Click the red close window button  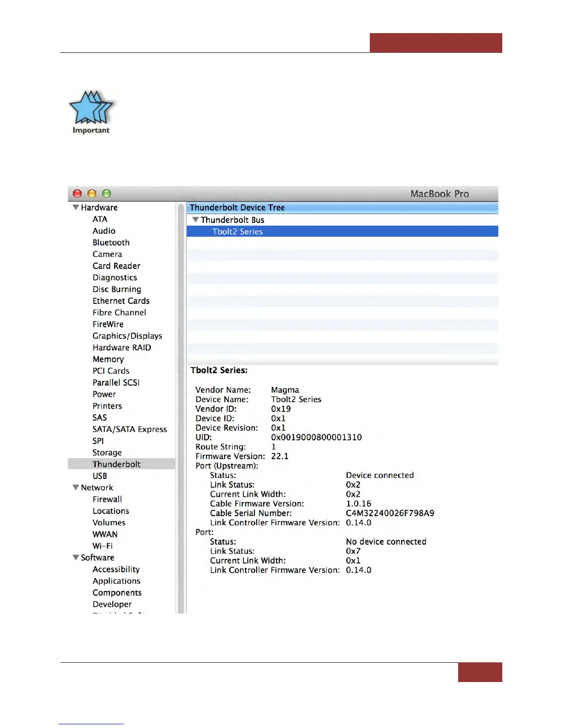[77, 193]
